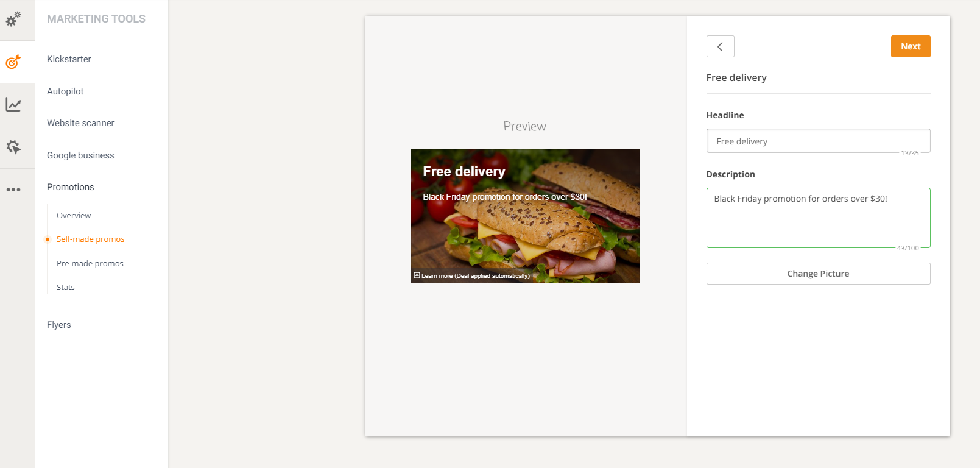Select the marketing target sidebar icon
The image size is (980, 468).
tap(13, 62)
